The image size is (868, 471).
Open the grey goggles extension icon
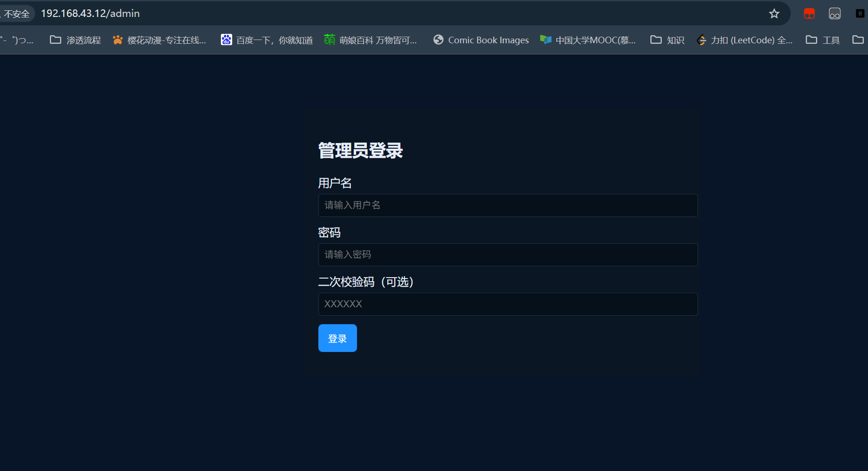(835, 14)
